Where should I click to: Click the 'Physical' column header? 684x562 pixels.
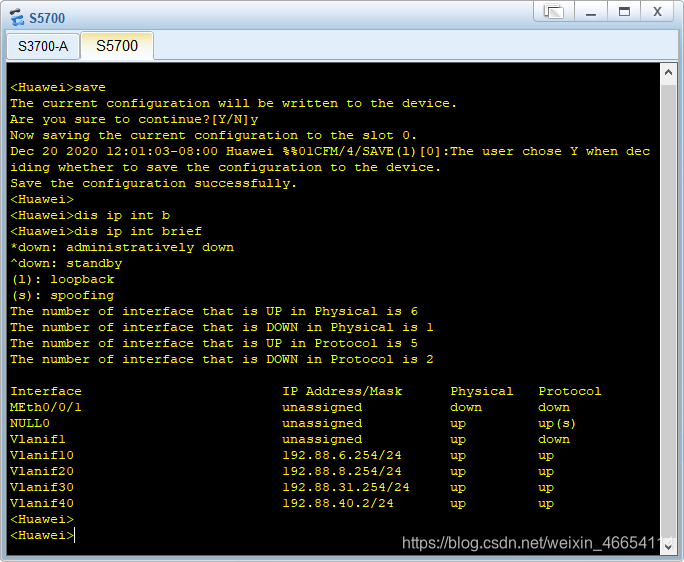click(x=482, y=391)
